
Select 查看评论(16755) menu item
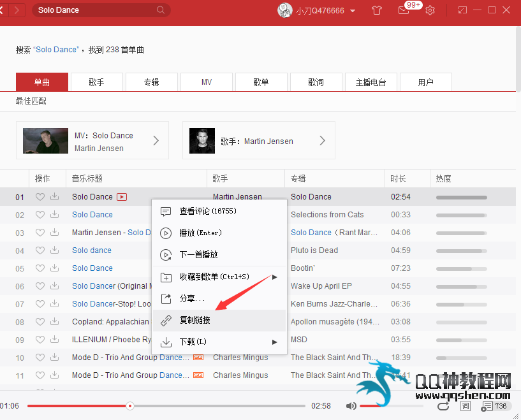219,211
